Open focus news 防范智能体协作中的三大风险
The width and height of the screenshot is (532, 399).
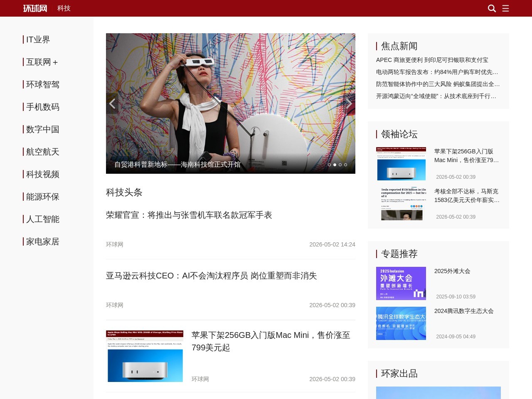438,84
